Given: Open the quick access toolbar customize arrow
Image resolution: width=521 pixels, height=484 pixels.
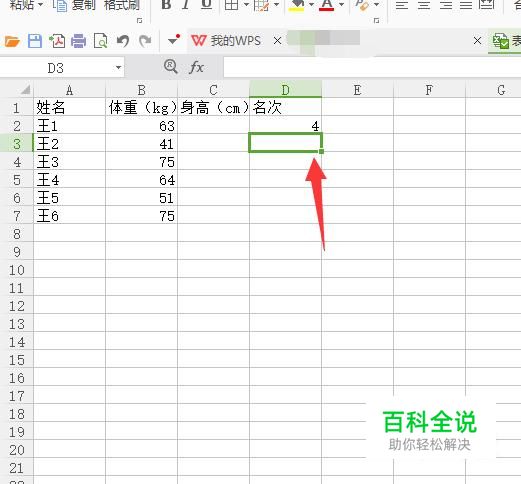Looking at the screenshot, I should click(x=174, y=40).
